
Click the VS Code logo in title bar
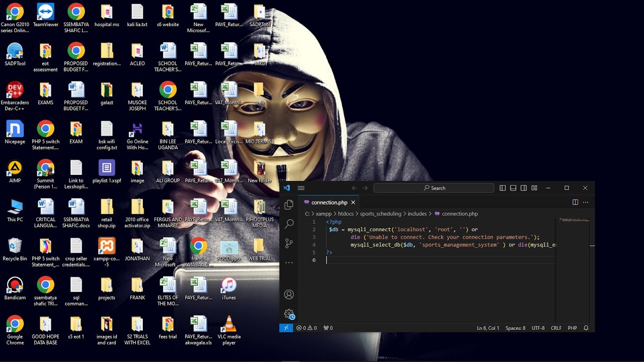(287, 188)
